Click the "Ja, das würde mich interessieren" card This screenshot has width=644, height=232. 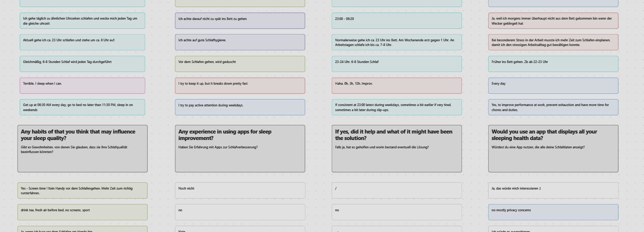point(553,190)
